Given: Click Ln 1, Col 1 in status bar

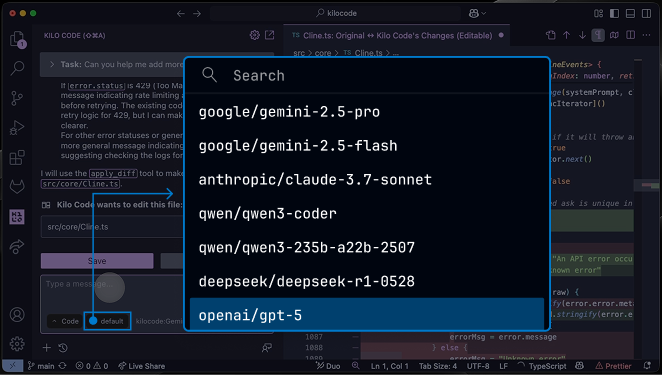Looking at the screenshot, I should click(389, 366).
